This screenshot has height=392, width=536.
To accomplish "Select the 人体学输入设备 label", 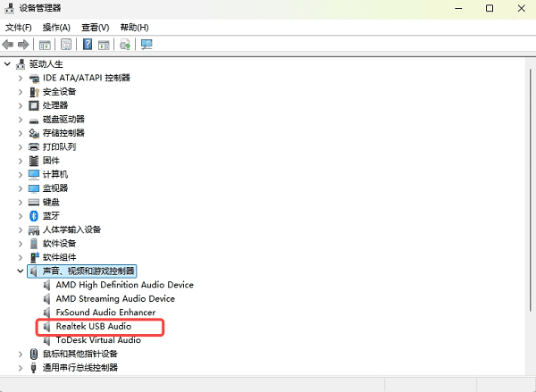I will coord(71,229).
